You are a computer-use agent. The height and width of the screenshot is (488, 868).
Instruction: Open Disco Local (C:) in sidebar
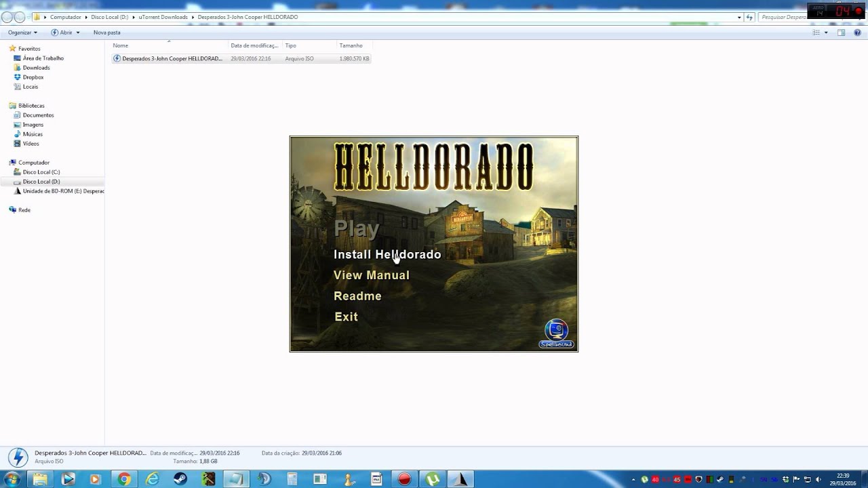[41, 172]
